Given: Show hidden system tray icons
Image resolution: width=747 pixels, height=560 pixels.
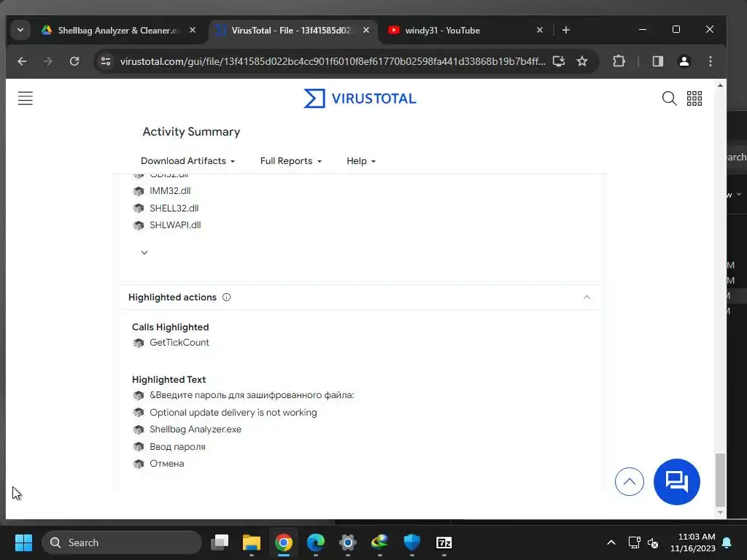Looking at the screenshot, I should [x=611, y=542].
